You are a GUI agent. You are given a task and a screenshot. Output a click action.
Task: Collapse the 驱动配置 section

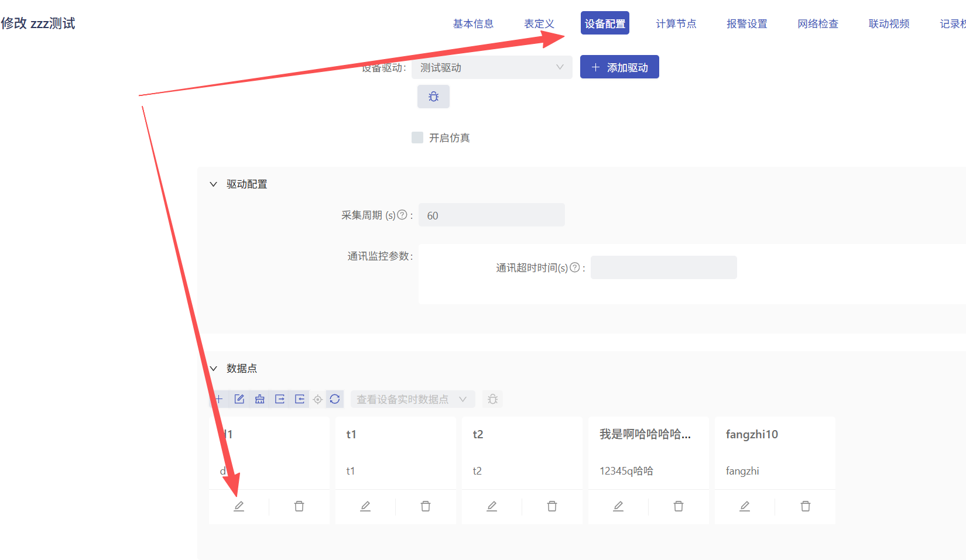point(214,184)
